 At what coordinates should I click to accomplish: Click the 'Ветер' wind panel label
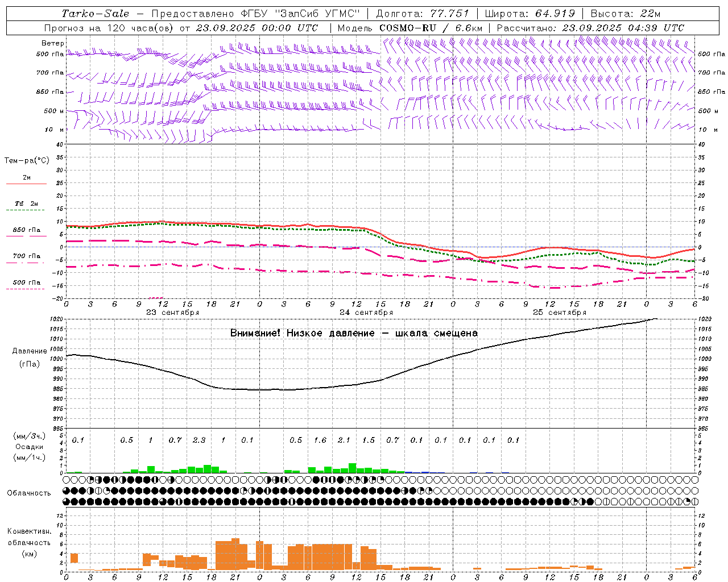coord(53,43)
